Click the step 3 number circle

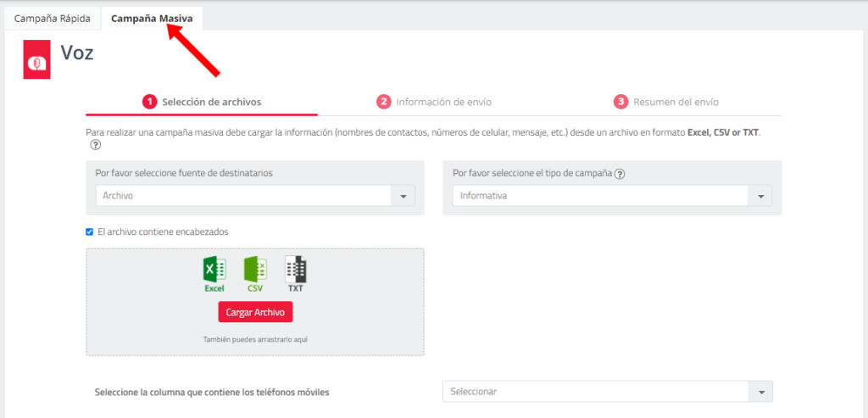point(620,102)
